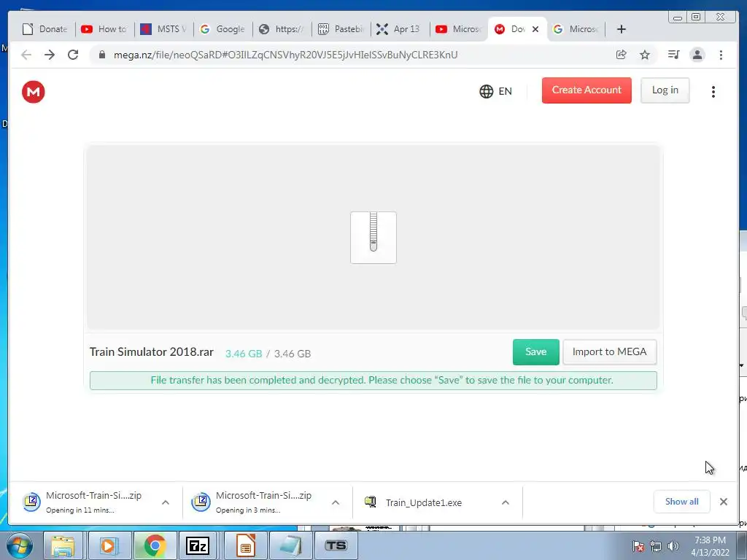Open the document editor taskbar icon
The image size is (747, 560).
click(x=245, y=545)
